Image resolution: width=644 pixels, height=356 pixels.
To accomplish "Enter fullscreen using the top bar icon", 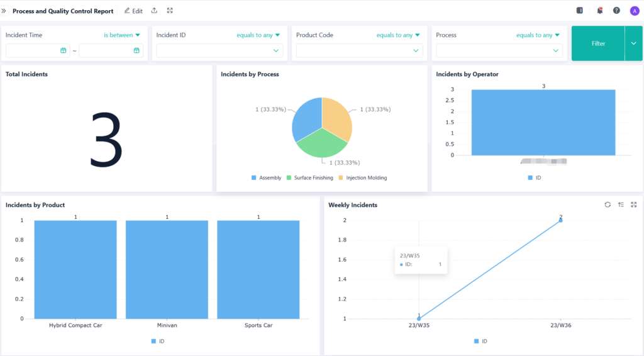I will tap(170, 11).
